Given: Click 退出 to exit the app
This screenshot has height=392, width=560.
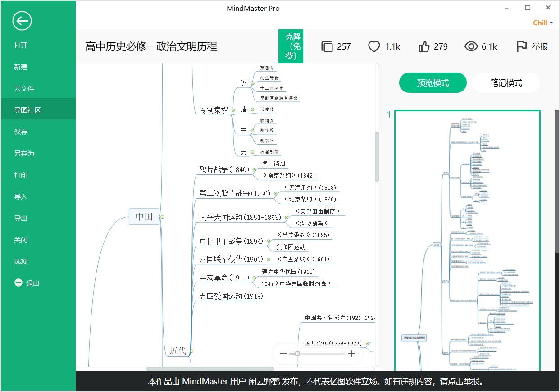Looking at the screenshot, I should click(x=33, y=283).
